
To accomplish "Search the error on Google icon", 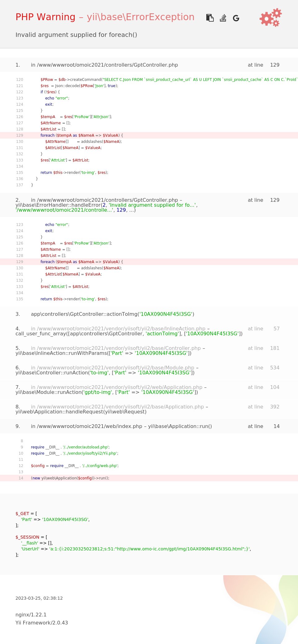I will click(236, 18).
